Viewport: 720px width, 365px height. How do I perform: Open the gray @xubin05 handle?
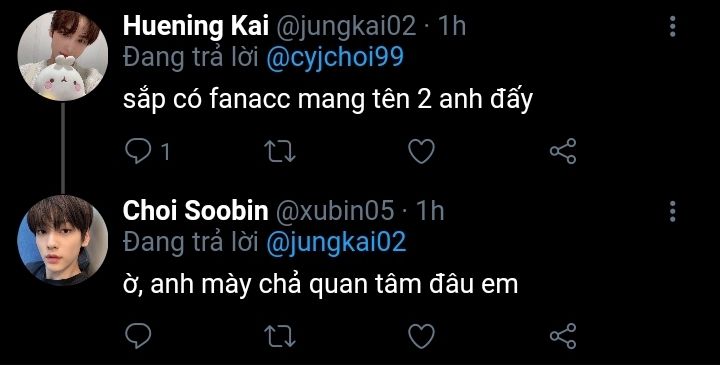[335, 211]
